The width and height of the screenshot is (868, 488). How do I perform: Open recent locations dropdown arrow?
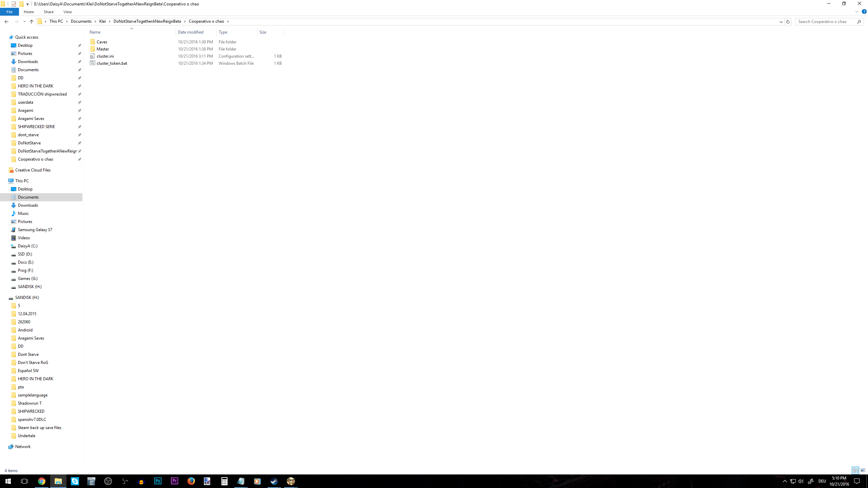click(24, 21)
